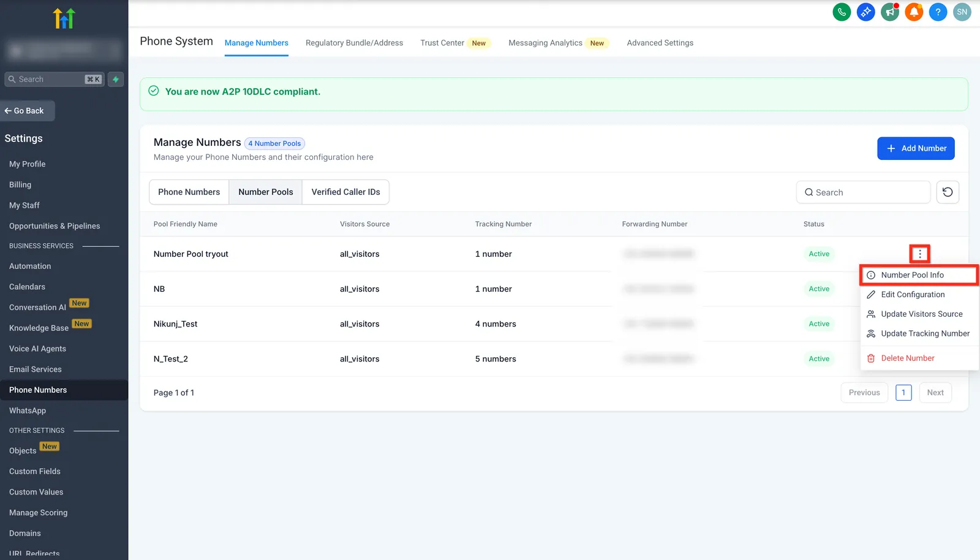The image size is (980, 560).
Task: Switch to the Manage Numbers tab
Action: [256, 43]
